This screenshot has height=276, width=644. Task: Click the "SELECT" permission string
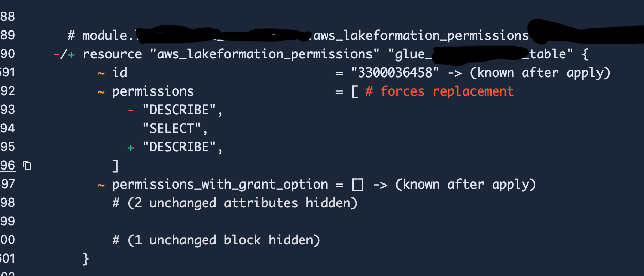coord(175,129)
